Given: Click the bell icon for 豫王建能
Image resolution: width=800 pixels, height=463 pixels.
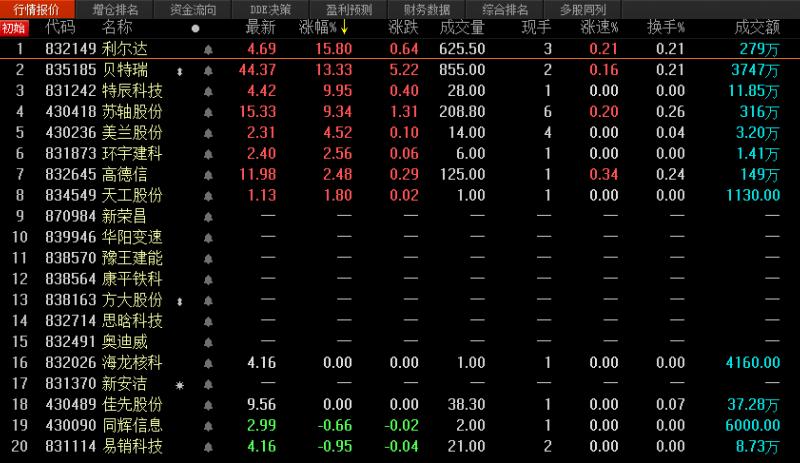Looking at the screenshot, I should (208, 259).
